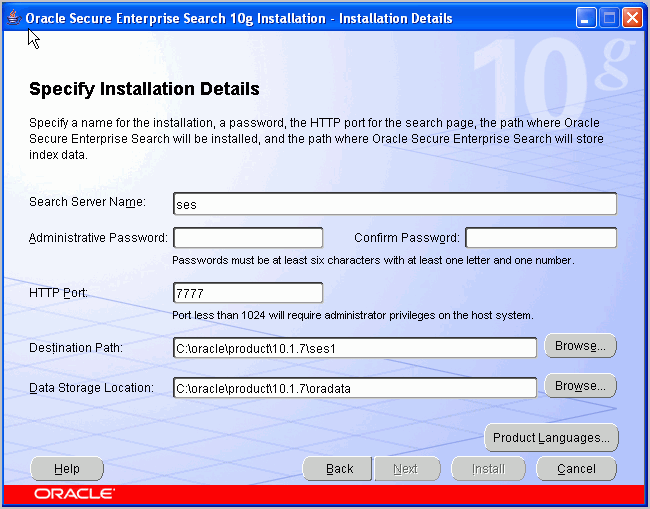Open the Help button
This screenshot has height=509, width=650.
click(x=67, y=469)
